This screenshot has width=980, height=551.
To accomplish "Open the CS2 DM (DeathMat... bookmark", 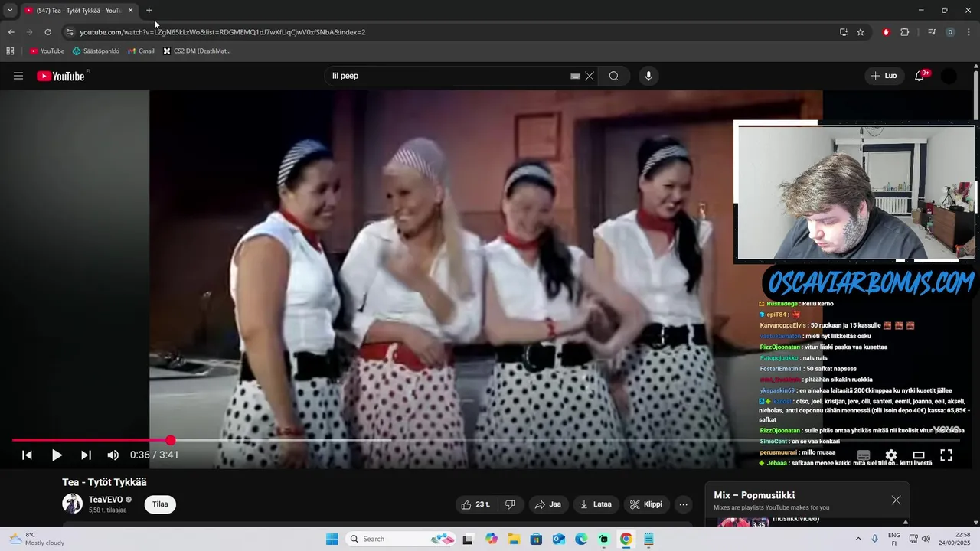I will pos(197,51).
